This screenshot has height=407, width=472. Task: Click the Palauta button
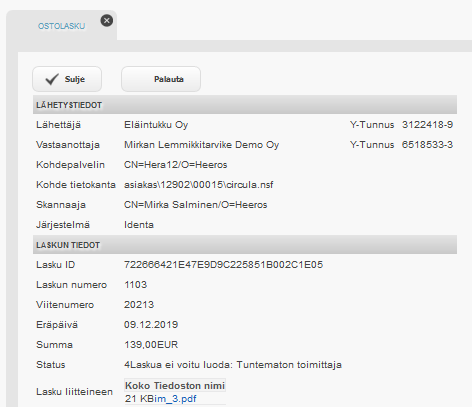(161, 79)
